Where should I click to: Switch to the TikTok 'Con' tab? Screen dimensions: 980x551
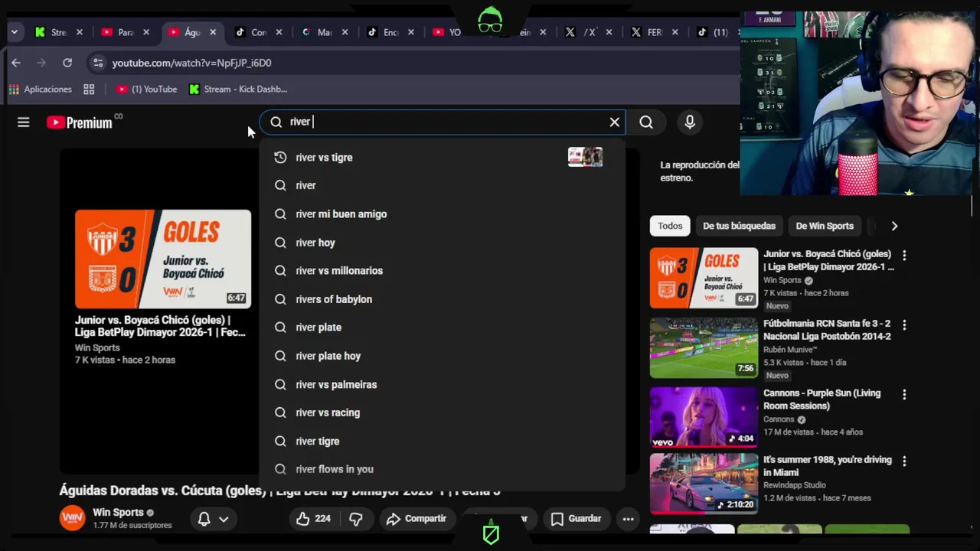tap(259, 32)
